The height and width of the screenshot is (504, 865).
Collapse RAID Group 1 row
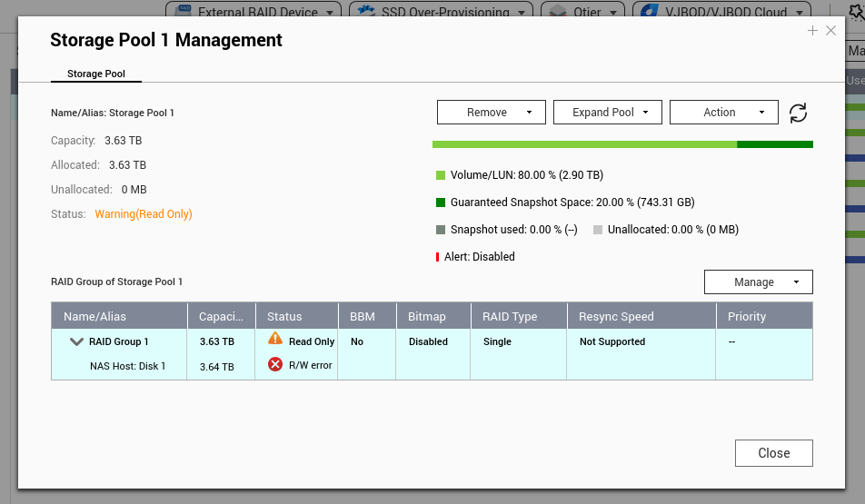pyautogui.click(x=76, y=342)
